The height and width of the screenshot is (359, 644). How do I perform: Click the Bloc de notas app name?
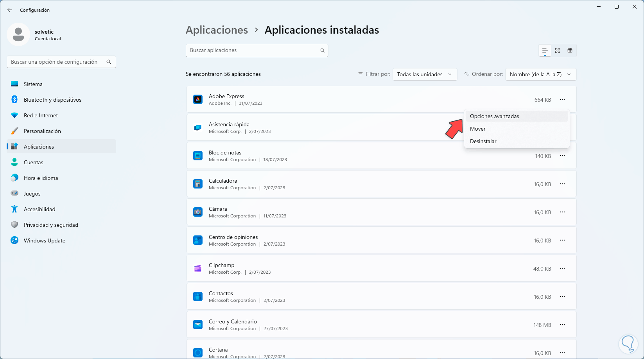pos(225,153)
